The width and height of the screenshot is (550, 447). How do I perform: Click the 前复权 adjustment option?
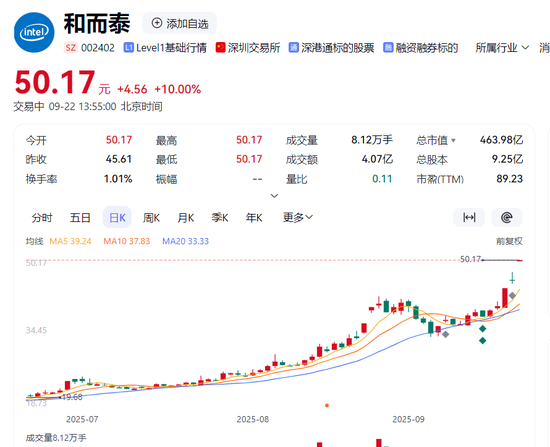tap(509, 241)
